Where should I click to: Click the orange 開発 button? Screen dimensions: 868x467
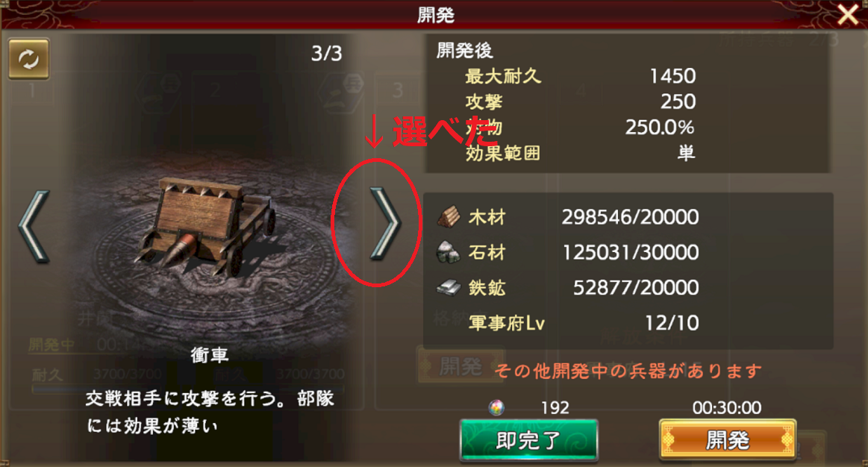click(x=728, y=440)
